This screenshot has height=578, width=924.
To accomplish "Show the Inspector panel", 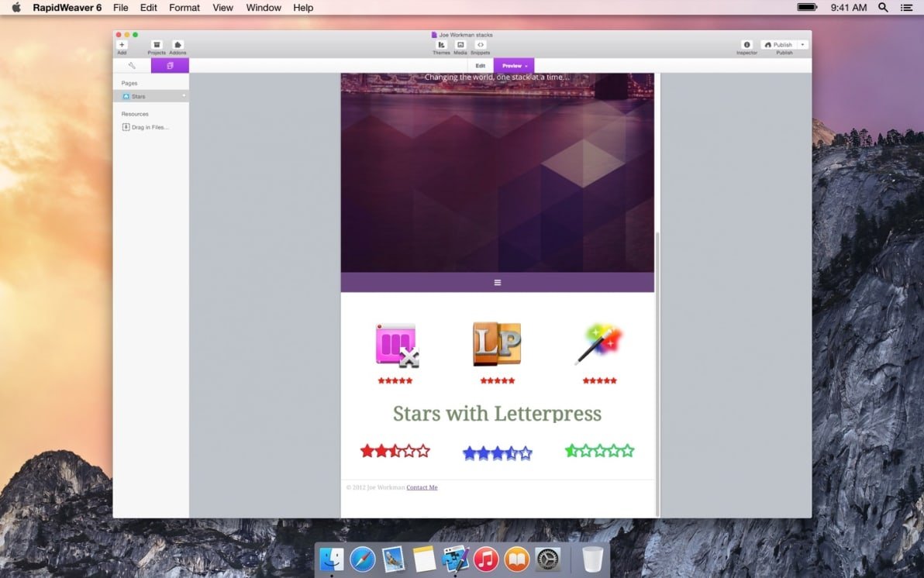I will [x=746, y=45].
